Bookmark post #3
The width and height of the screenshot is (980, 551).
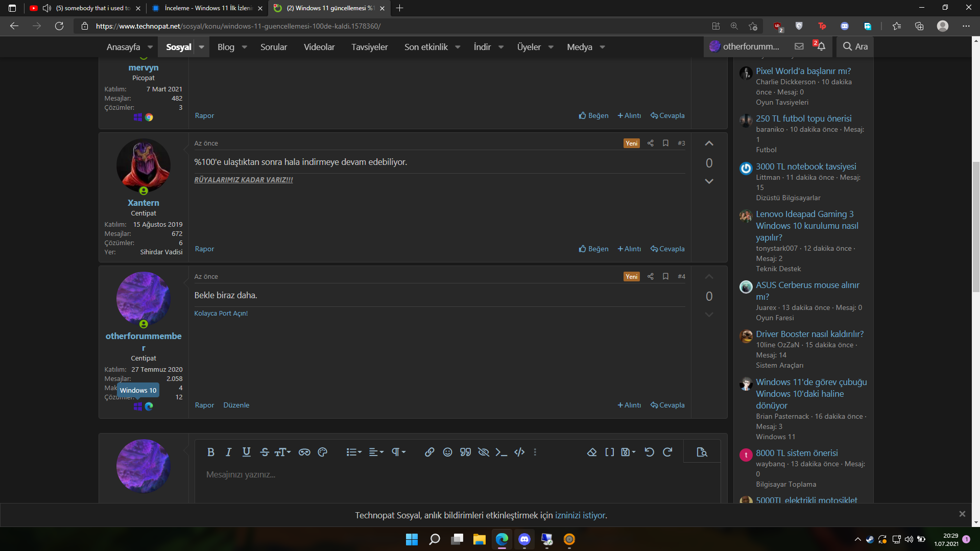(x=665, y=143)
